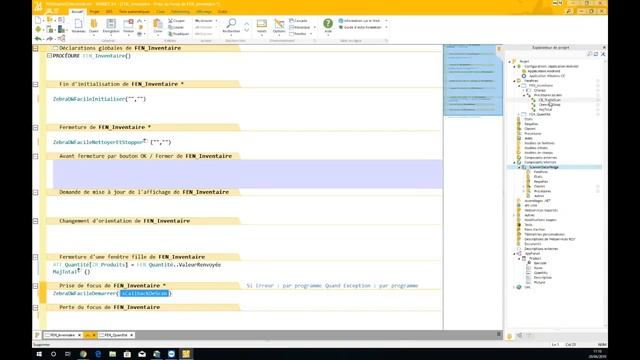Select Application Android configuration in explorer
The width and height of the screenshot is (640, 360).
coord(544,71)
